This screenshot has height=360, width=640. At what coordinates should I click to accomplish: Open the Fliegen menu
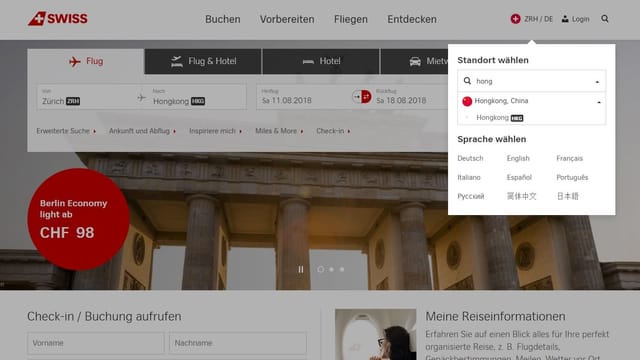(x=351, y=19)
